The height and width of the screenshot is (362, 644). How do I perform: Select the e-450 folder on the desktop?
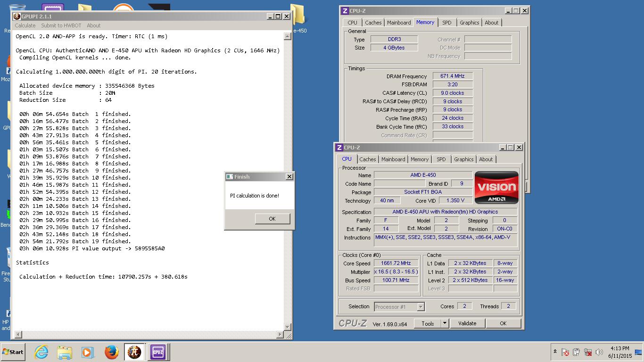(x=298, y=19)
